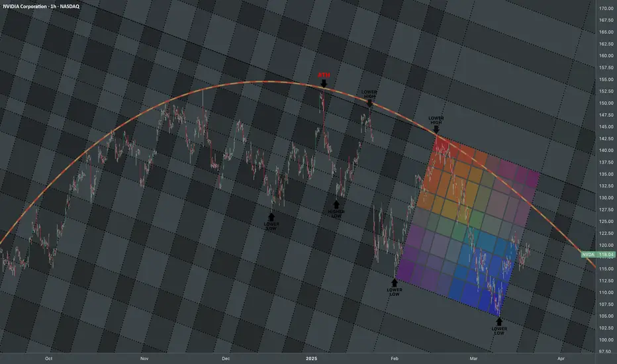Image resolution: width=617 pixels, height=364 pixels.
Task: Click the Apr label on time axis
Action: (x=561, y=359)
